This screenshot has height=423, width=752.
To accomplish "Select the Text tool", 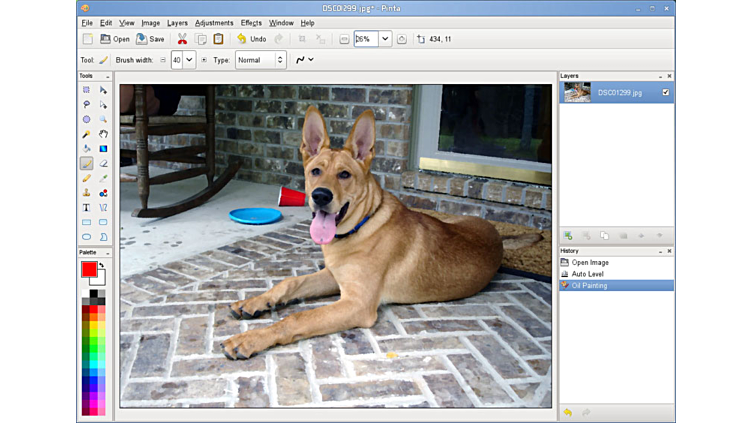I will [87, 208].
